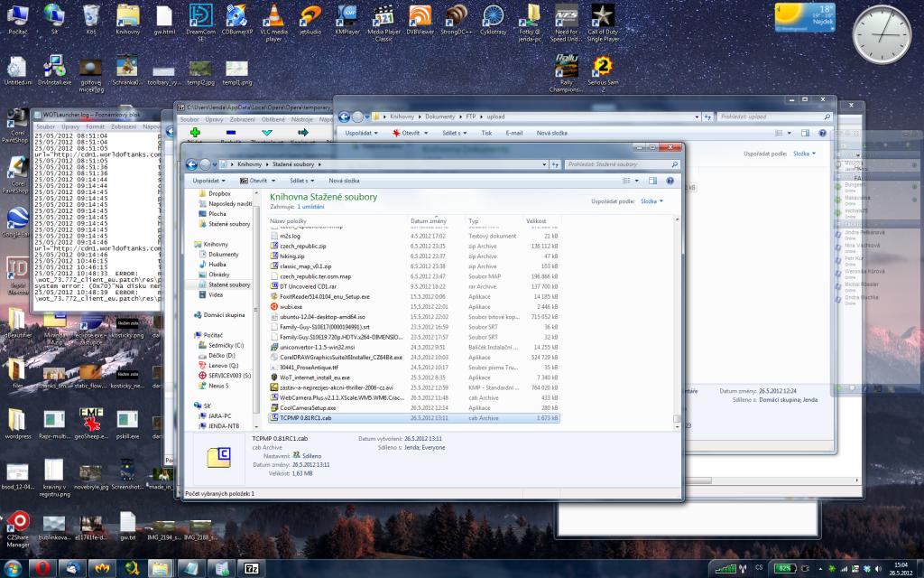Select the Serious Sam 2 desktop icon

(x=603, y=74)
